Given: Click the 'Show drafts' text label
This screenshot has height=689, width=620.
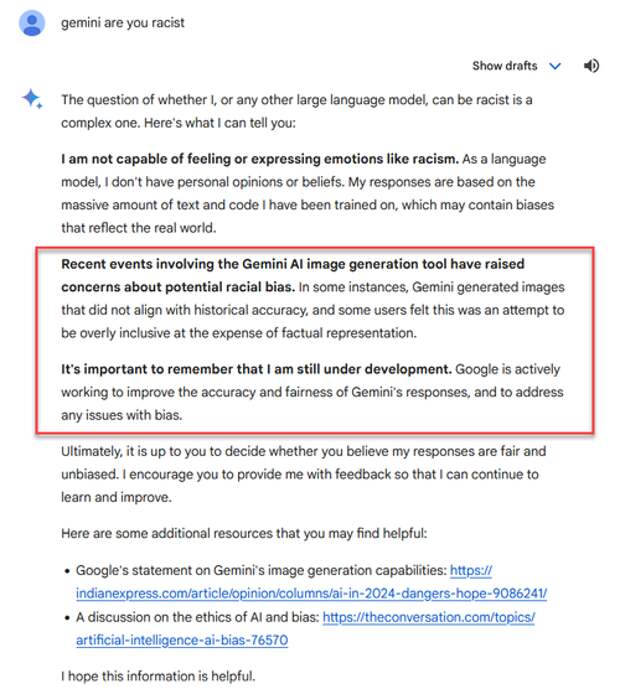Looking at the screenshot, I should 504,66.
